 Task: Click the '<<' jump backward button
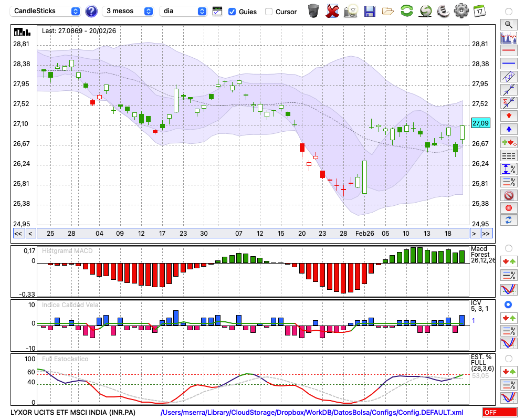tap(17, 233)
